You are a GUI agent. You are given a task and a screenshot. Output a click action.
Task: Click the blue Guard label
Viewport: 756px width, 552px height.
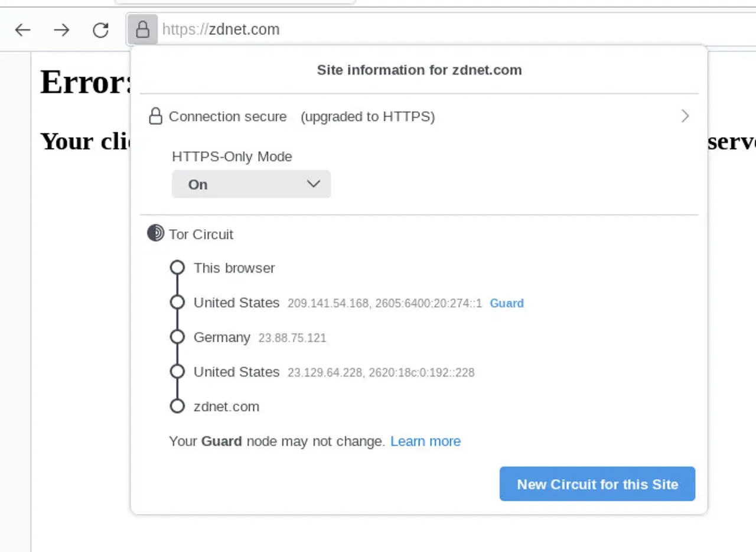[507, 303]
